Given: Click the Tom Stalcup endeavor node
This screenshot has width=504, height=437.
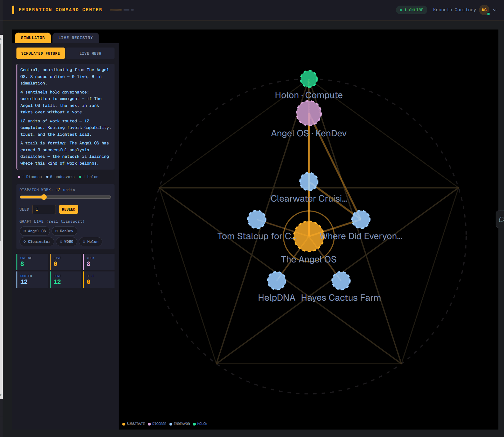Looking at the screenshot, I should (x=257, y=219).
